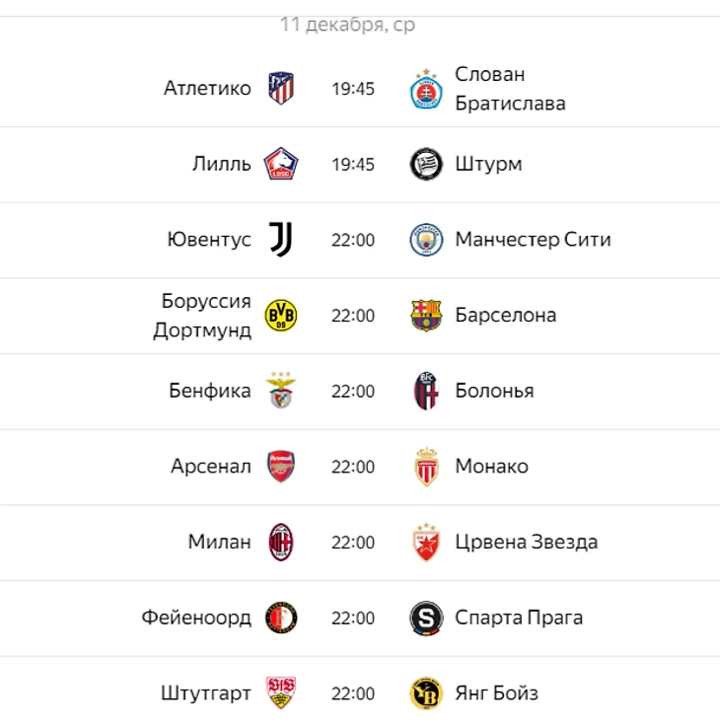Click the Manchester City badge
This screenshot has height=728, width=720.
(426, 240)
